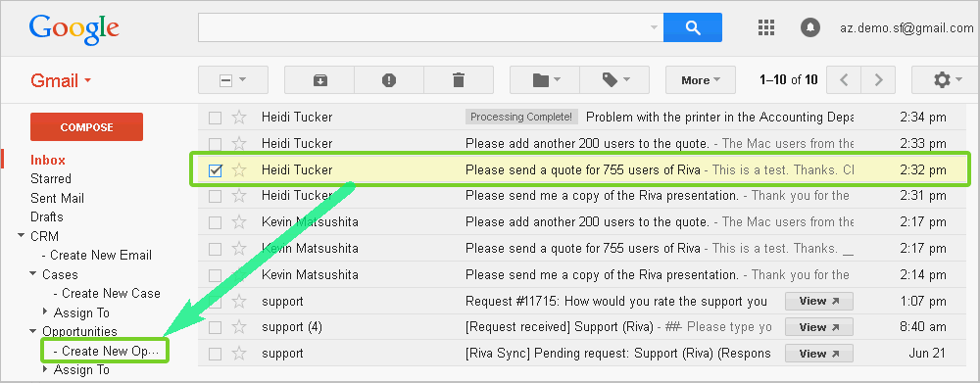The height and width of the screenshot is (383, 980).
Task: Select Create New Opportunity label
Action: (106, 351)
